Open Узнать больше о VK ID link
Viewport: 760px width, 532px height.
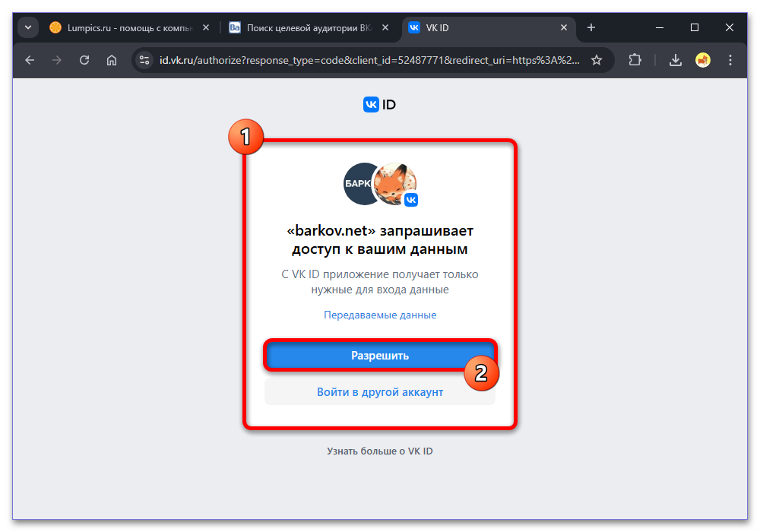pyautogui.click(x=379, y=451)
